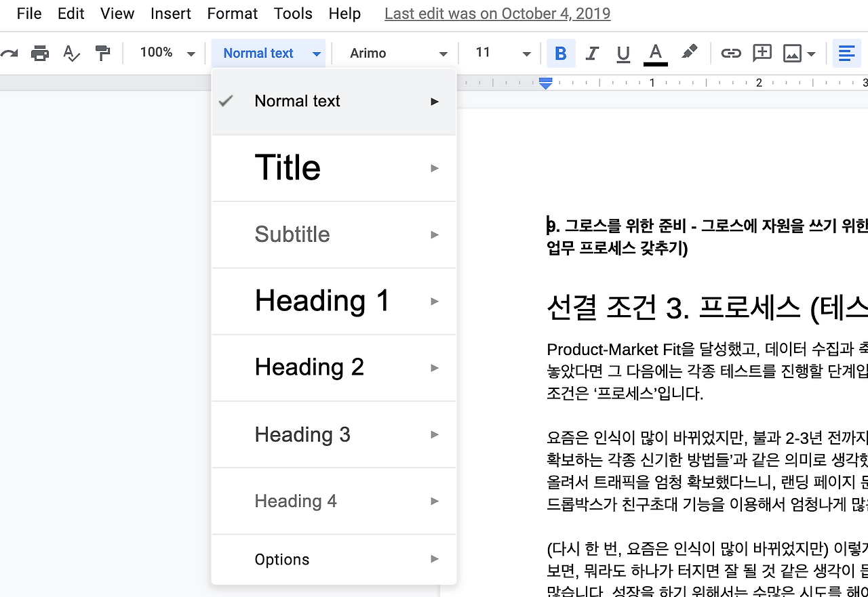Open the Arimo font dropdown
The image size is (868, 597).
[x=398, y=53]
